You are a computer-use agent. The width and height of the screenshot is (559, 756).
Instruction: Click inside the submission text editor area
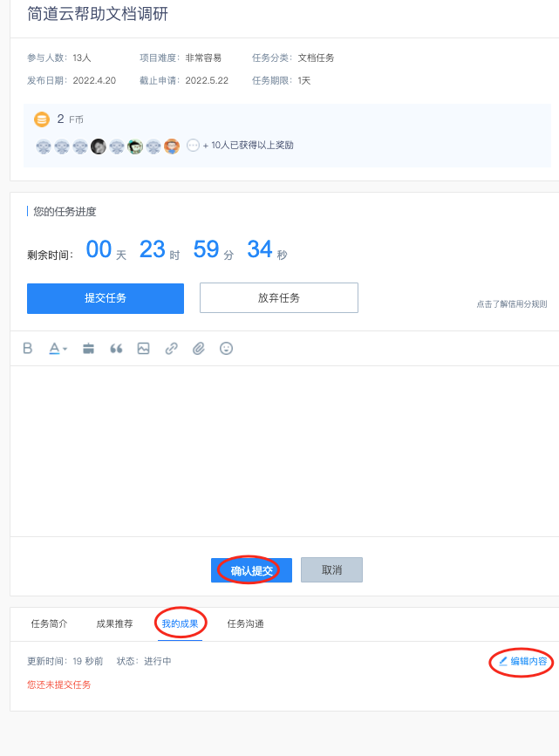click(x=284, y=451)
